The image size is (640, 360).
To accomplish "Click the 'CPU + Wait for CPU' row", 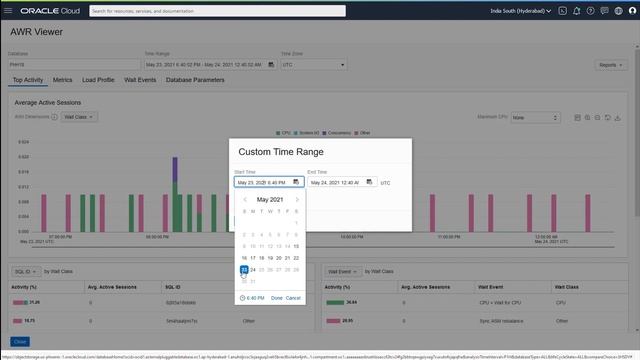I will click(475, 303).
